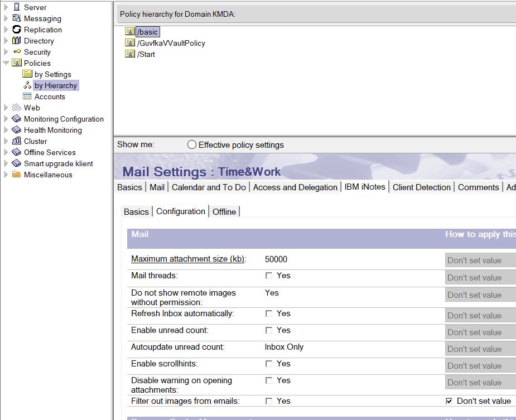516x420 pixels.
Task: Check Disable warning on opening attachments
Action: click(x=269, y=381)
